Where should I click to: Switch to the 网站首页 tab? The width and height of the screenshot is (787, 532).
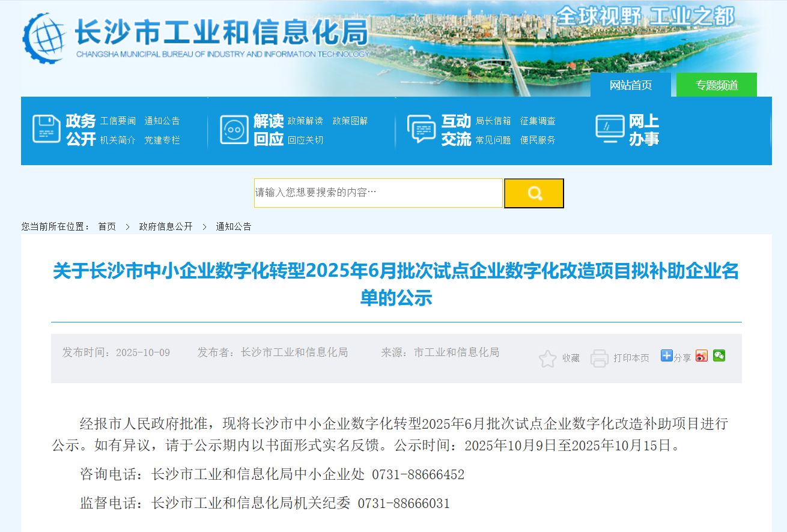(x=630, y=85)
